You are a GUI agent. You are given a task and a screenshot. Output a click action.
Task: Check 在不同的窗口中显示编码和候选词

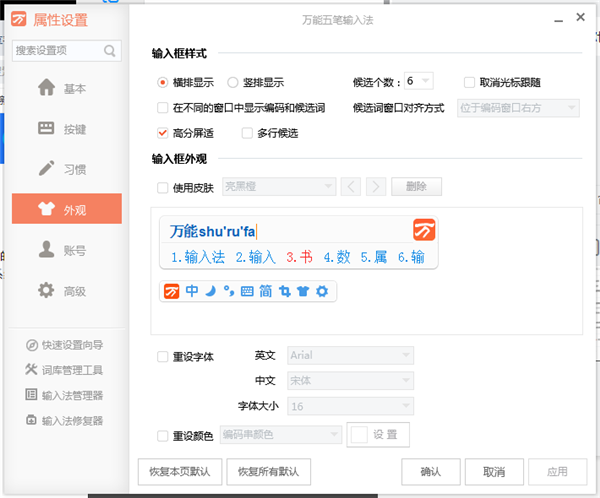[x=163, y=108]
